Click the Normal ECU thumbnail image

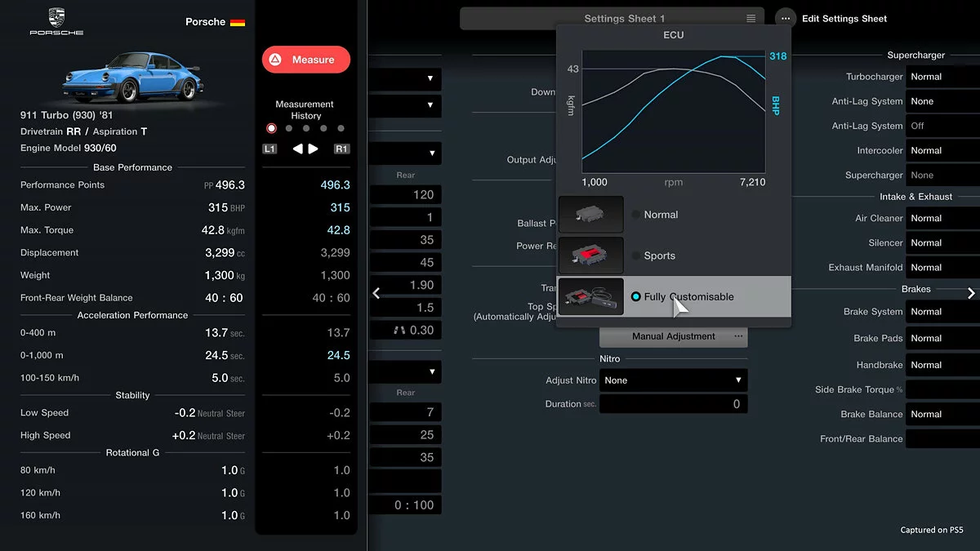click(590, 215)
